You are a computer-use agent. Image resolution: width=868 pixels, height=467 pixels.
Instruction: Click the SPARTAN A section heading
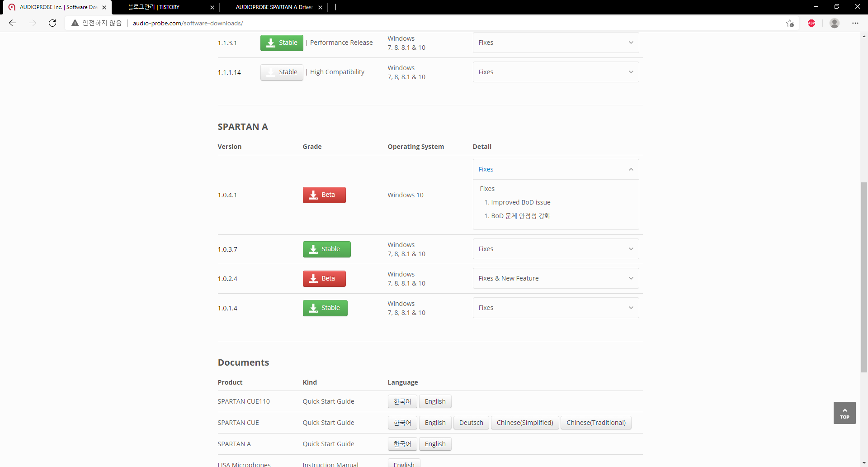pyautogui.click(x=243, y=127)
